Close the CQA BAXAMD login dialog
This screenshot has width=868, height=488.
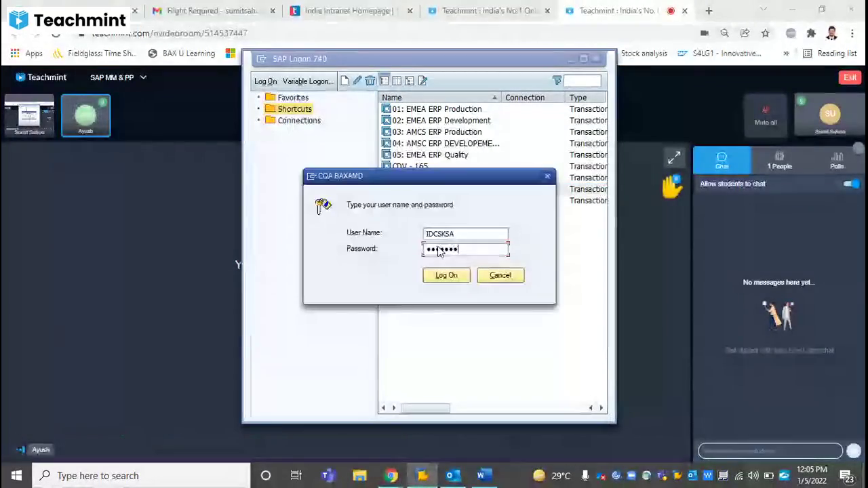coord(547,176)
